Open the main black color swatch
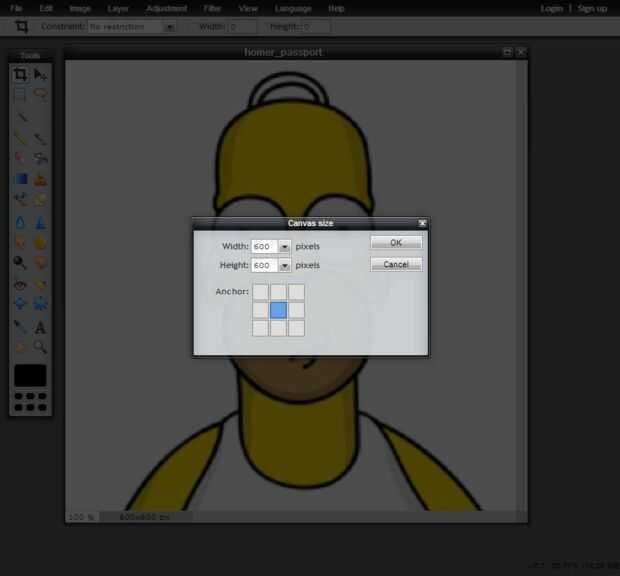Image resolution: width=620 pixels, height=576 pixels. pos(30,376)
